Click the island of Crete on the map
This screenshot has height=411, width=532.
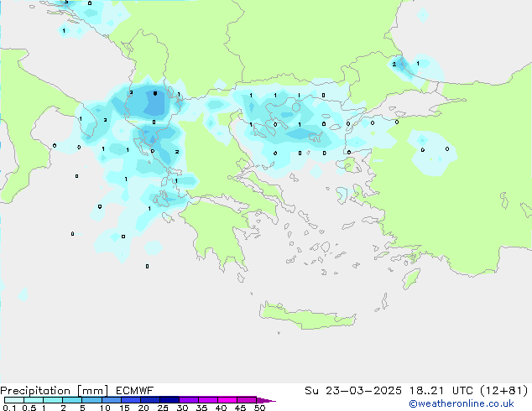point(307,316)
